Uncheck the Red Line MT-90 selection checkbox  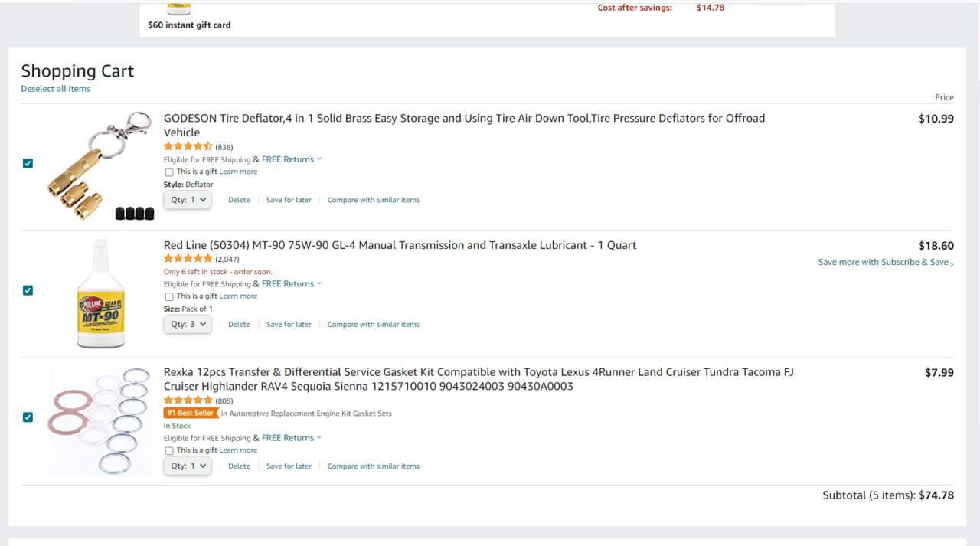tap(28, 290)
